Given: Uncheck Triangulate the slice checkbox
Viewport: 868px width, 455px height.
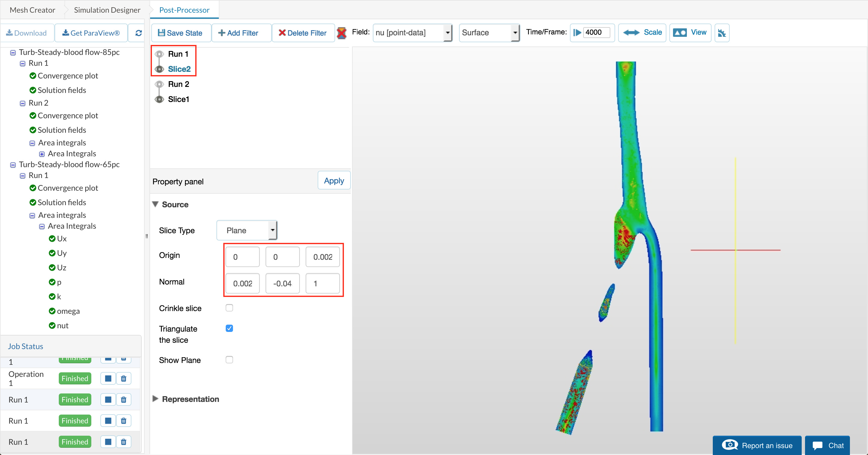Looking at the screenshot, I should click(229, 328).
